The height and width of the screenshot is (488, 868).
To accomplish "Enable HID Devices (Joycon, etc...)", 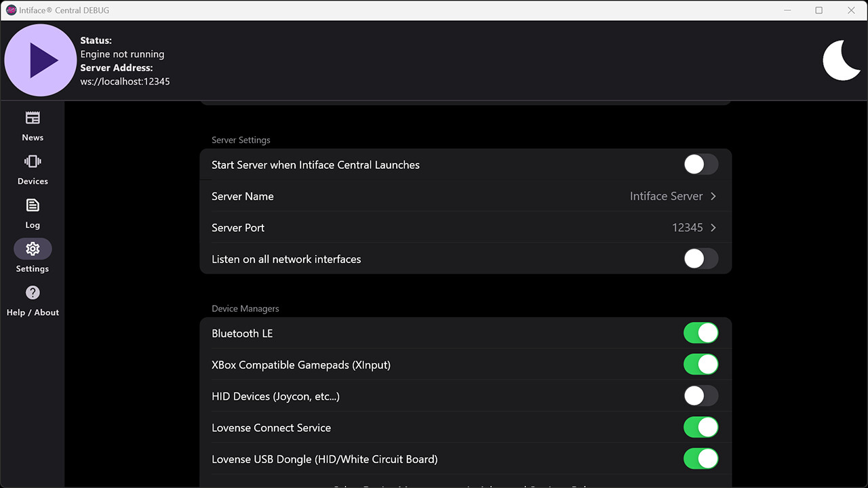I will click(701, 396).
